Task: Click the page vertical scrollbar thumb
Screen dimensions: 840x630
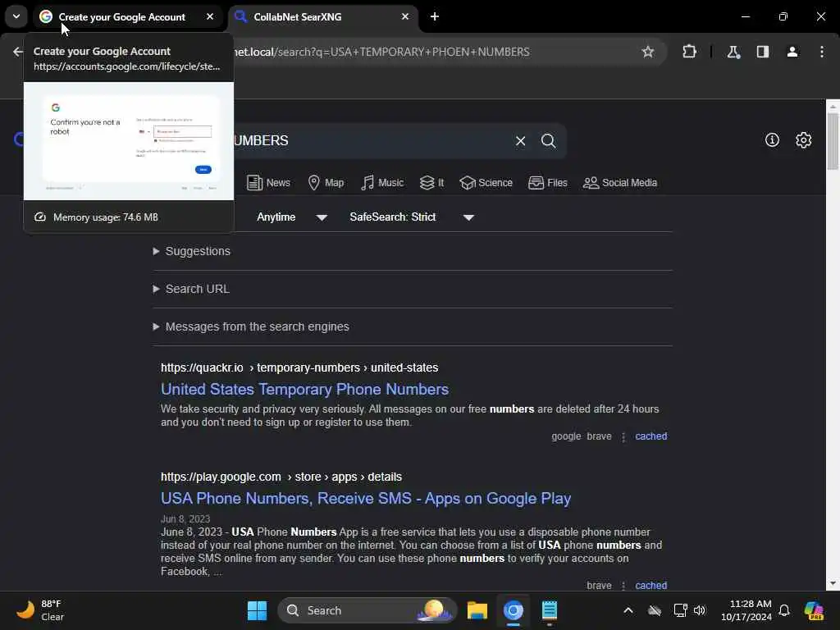Action: (x=833, y=141)
